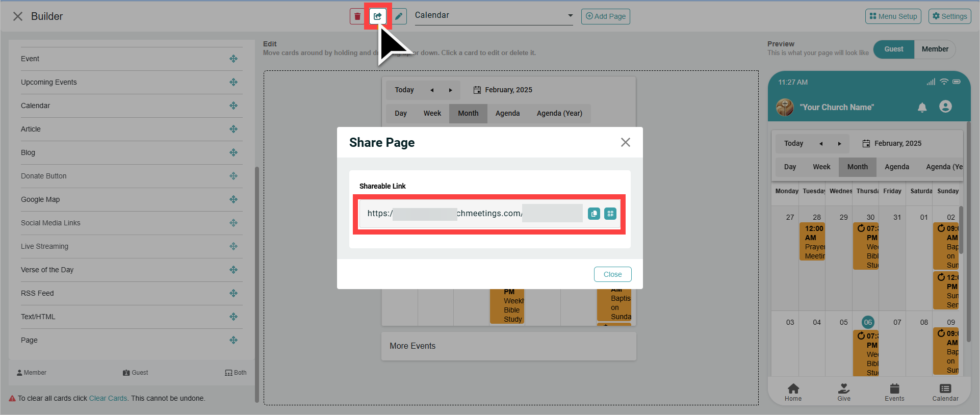Click the Clear Cards link
The image size is (980, 415).
[x=108, y=398]
